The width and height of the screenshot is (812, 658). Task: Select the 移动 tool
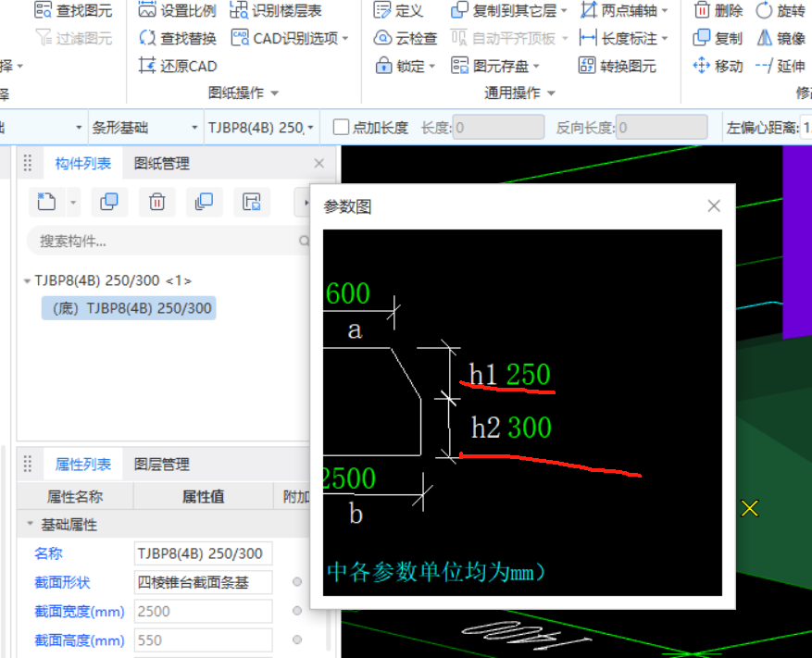tap(718, 67)
